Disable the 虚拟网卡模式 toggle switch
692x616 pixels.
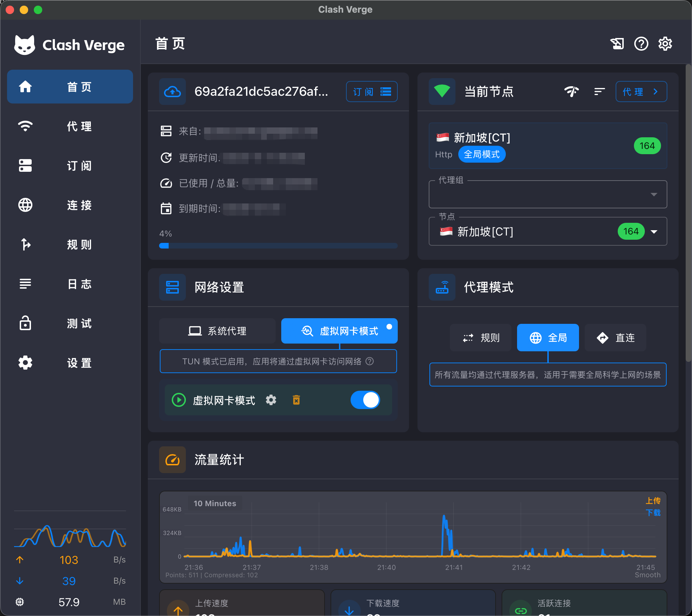click(365, 400)
